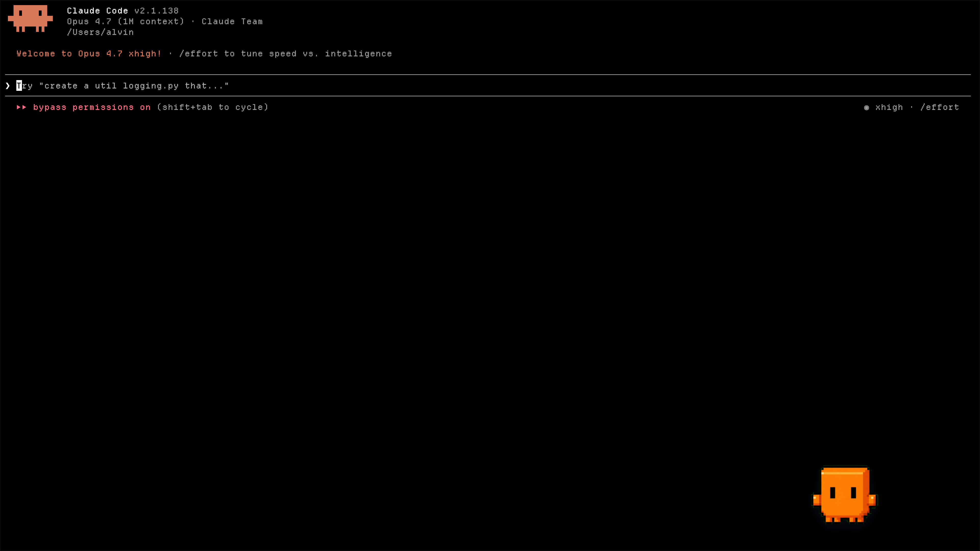Click the xhigh effort indicator dot
980x551 pixels.
tap(866, 108)
